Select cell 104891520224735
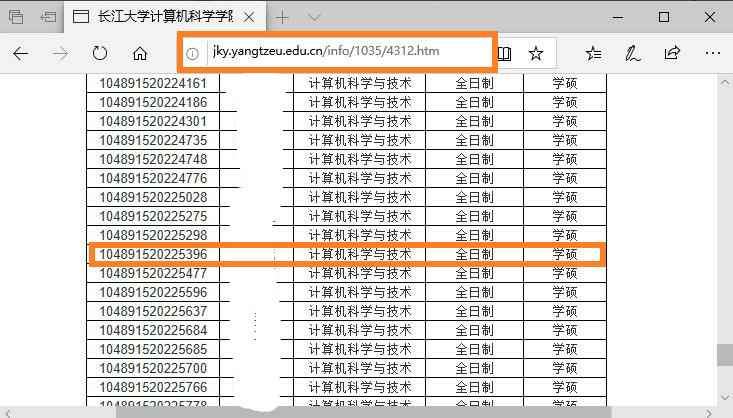Screen dimensions: 733x418 tap(153, 140)
